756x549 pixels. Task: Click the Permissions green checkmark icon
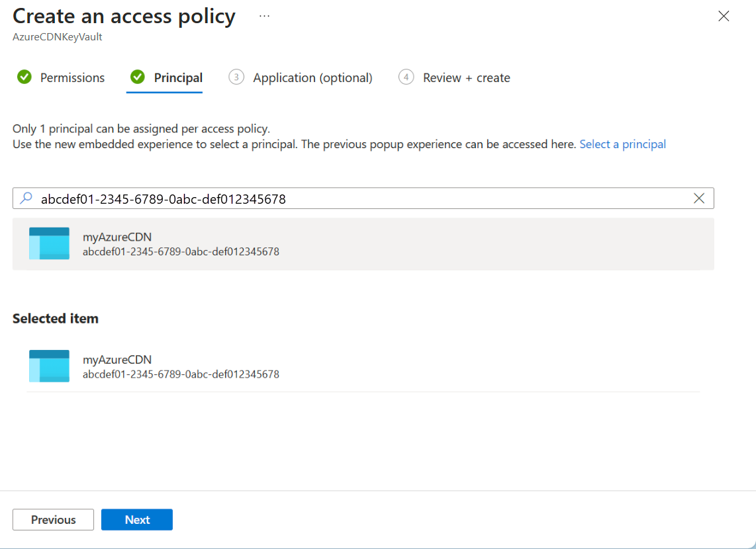24,77
